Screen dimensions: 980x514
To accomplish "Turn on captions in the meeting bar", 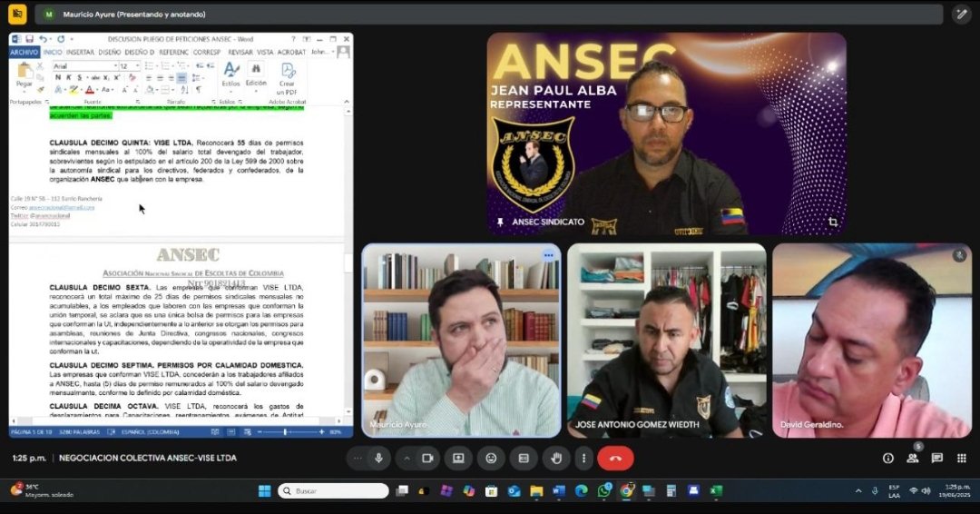I will click(524, 459).
